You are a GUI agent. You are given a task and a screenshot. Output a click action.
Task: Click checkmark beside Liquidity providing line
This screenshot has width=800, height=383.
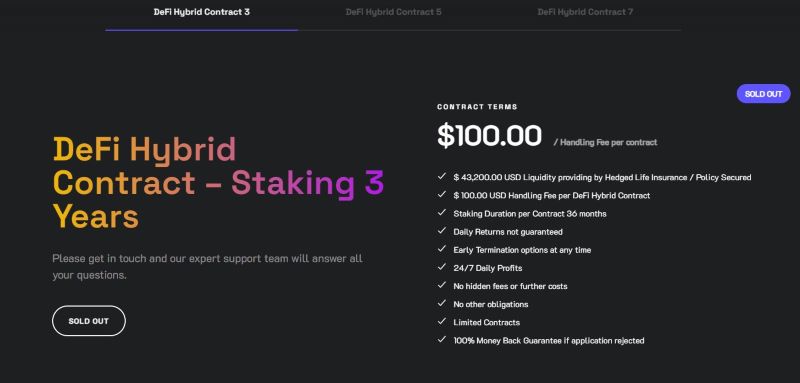tap(442, 176)
